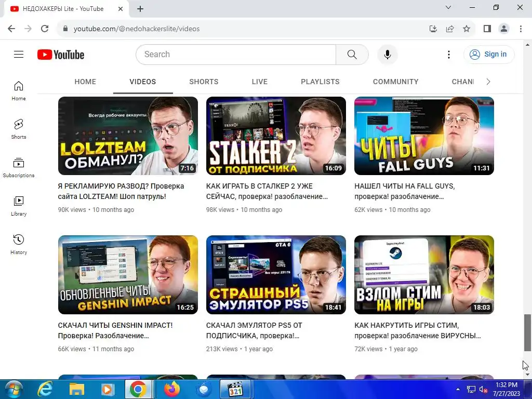Click the muted volume tray icon
The image size is (532, 399).
pos(484,390)
